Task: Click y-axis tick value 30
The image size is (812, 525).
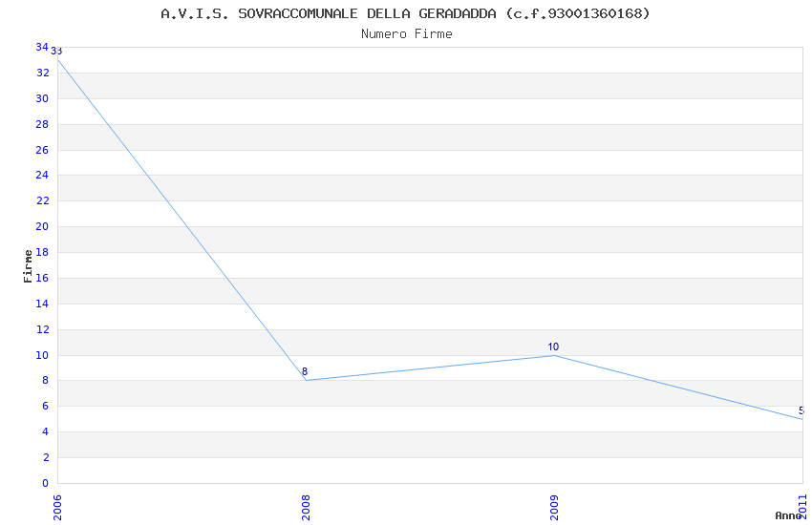Action: point(42,98)
